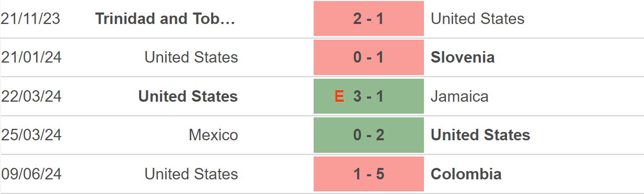Open the 0 - 2 Mexico score box
644x194 pixels.
[x=369, y=135]
